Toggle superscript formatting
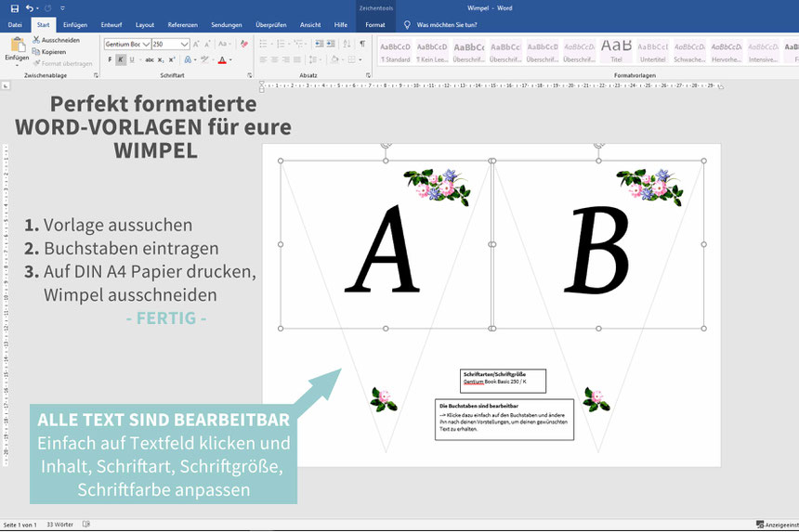Viewport: 799px width, 532px height. 172,59
